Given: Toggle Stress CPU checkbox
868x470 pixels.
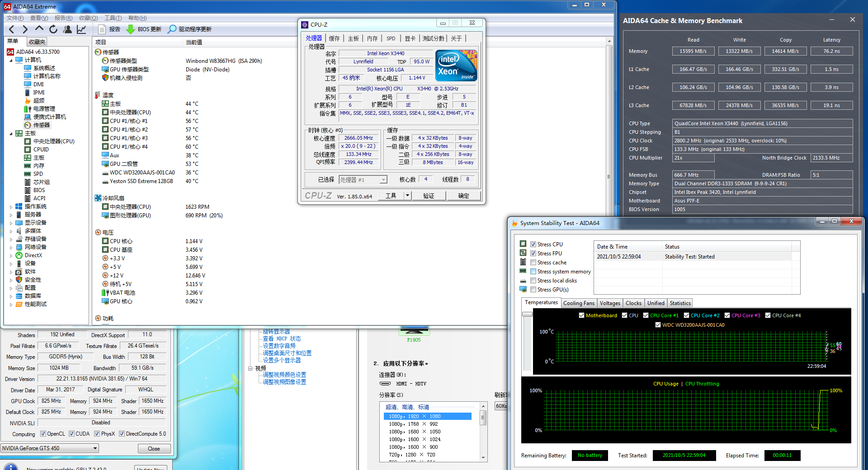Looking at the screenshot, I should pyautogui.click(x=533, y=244).
